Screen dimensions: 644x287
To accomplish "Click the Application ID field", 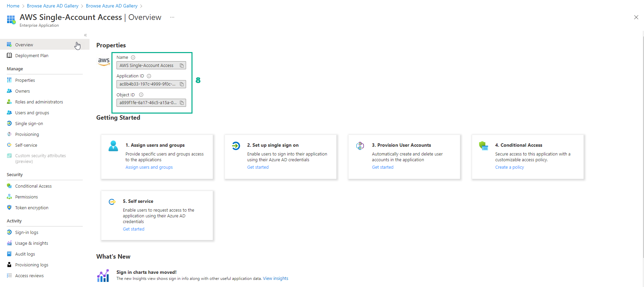I will point(151,84).
